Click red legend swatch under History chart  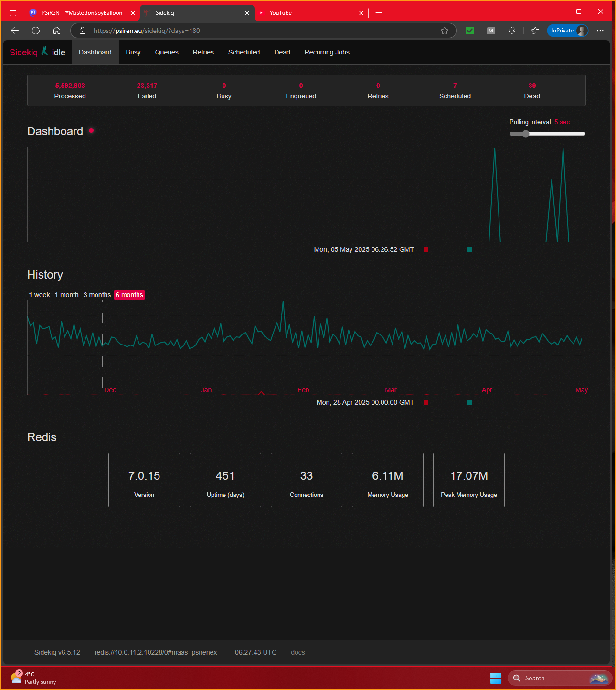426,402
